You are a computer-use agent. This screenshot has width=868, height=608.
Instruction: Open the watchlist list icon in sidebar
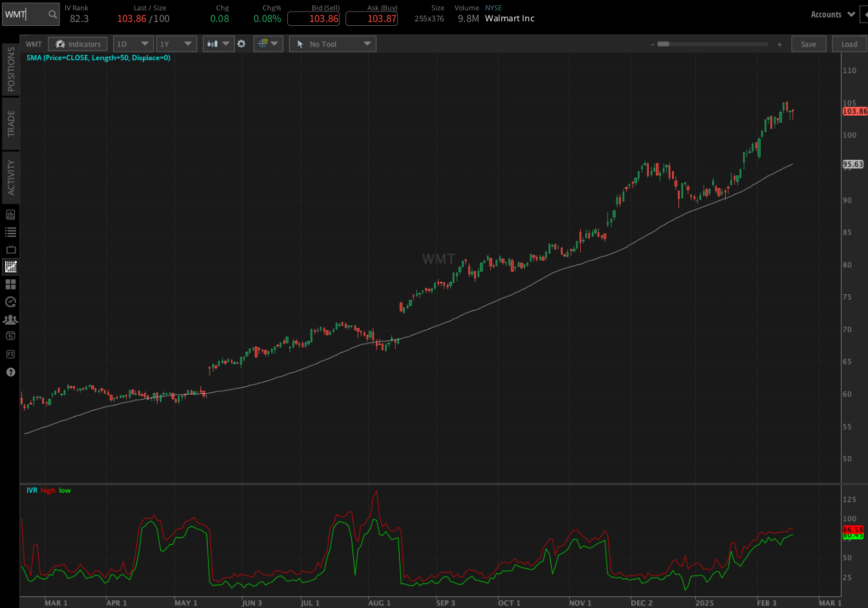pos(10,232)
